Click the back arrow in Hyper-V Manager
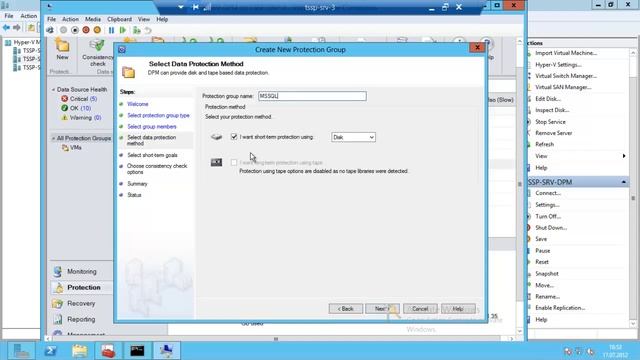 pyautogui.click(x=6, y=28)
